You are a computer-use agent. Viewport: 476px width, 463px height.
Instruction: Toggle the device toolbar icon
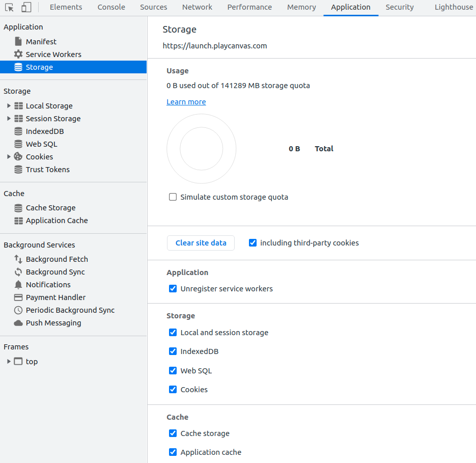[x=26, y=7]
